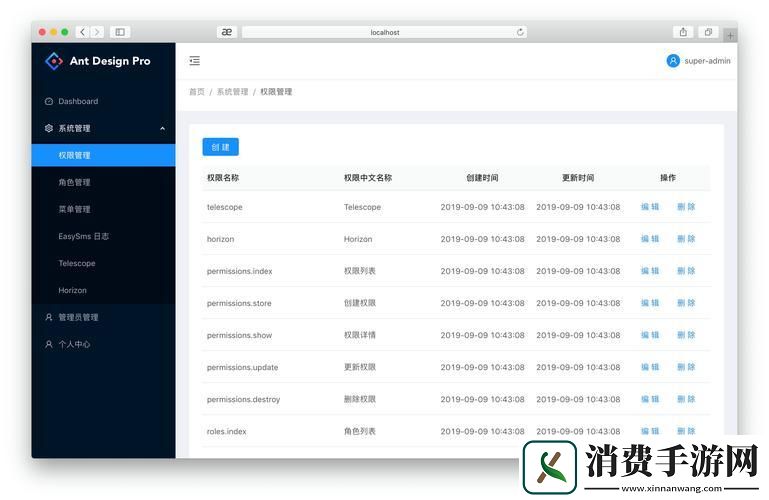The width and height of the screenshot is (769, 500).
Task: Click the Dashboard icon in the sidebar
Action: [49, 101]
